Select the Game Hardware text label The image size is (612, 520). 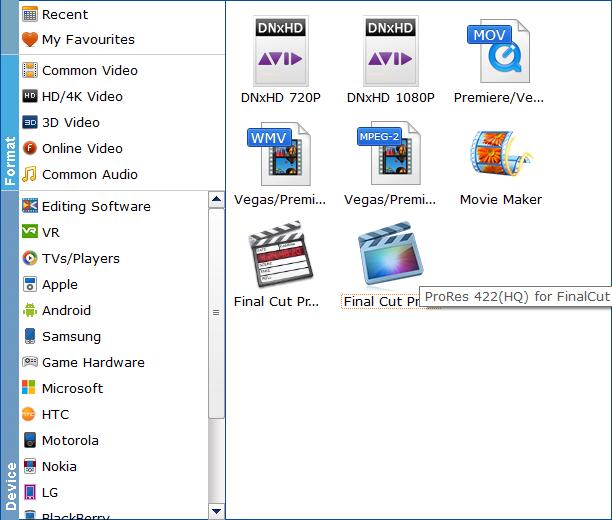pyautogui.click(x=93, y=363)
